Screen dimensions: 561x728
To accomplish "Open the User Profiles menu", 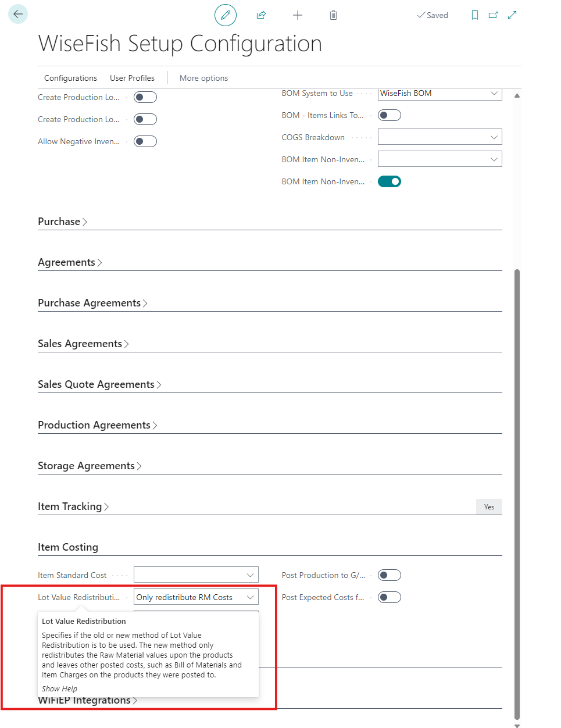I will (x=132, y=78).
